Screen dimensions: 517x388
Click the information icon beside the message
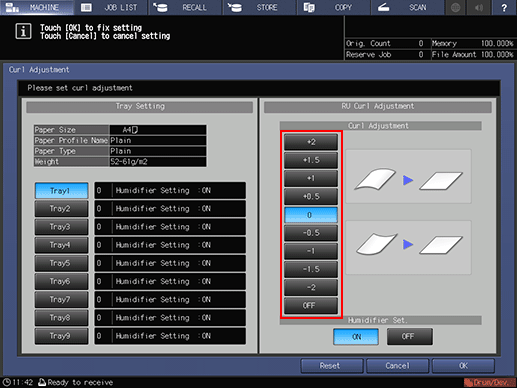(23, 31)
